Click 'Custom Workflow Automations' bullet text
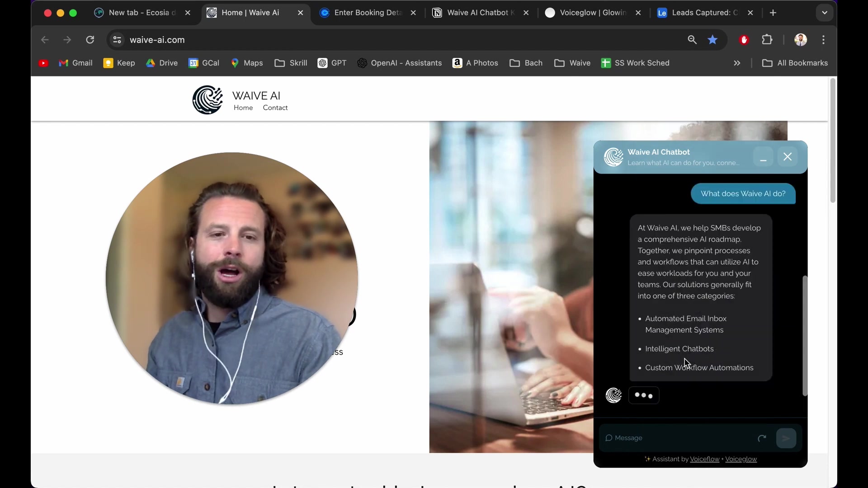Viewport: 868px width, 488px height. tap(699, 368)
